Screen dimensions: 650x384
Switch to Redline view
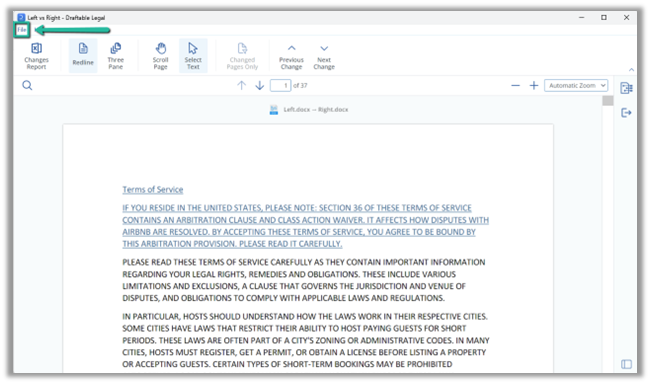[x=83, y=56]
